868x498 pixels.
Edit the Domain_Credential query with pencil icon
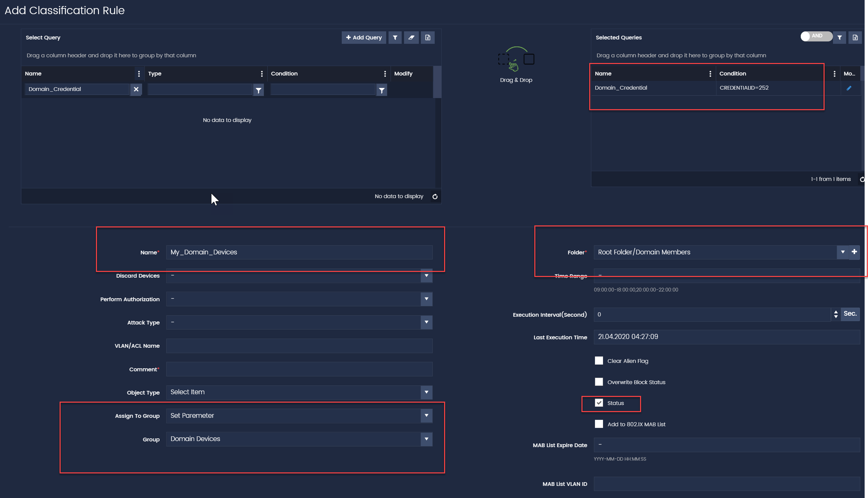point(849,88)
